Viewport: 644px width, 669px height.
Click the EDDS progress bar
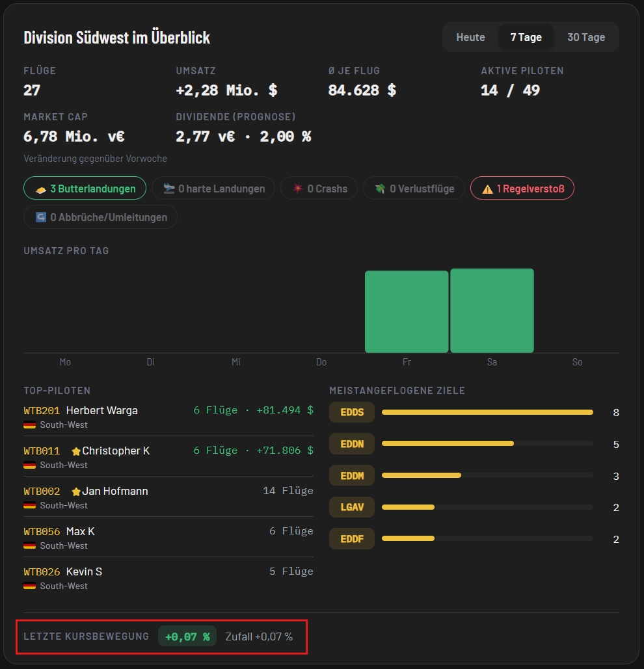pyautogui.click(x=487, y=412)
